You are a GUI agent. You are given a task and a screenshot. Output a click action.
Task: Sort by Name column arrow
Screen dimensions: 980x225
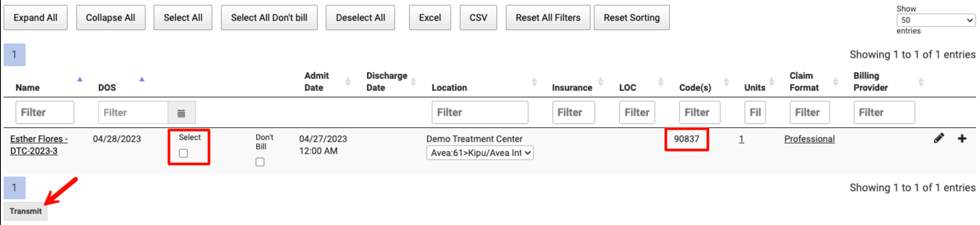[x=80, y=80]
